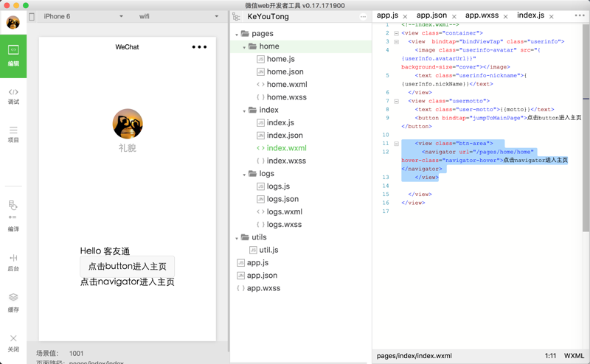The height and width of the screenshot is (364, 590).
Task: Collapse the home folder
Action: pos(244,47)
